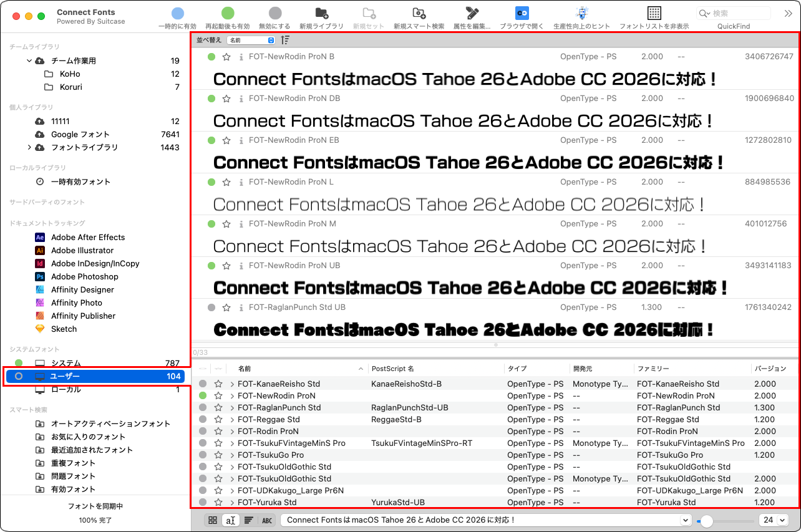Select Affinity Publisher in the sidebar
The image size is (801, 532).
coord(84,316)
